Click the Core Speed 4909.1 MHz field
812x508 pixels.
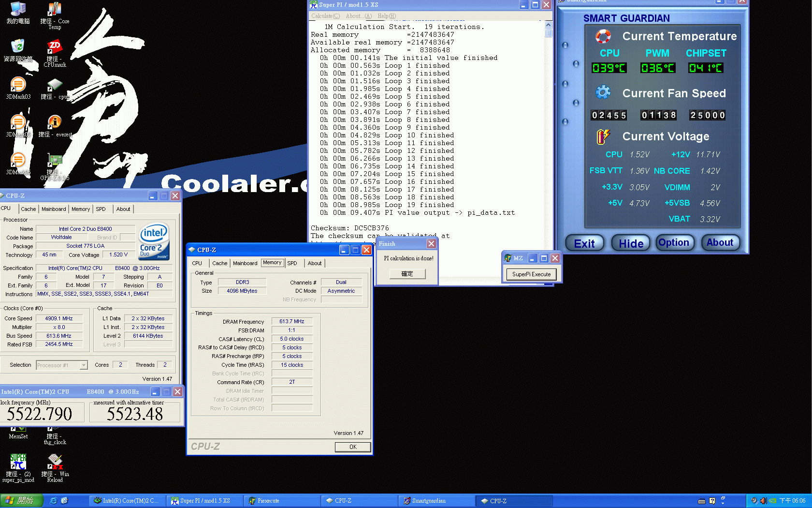(59, 318)
